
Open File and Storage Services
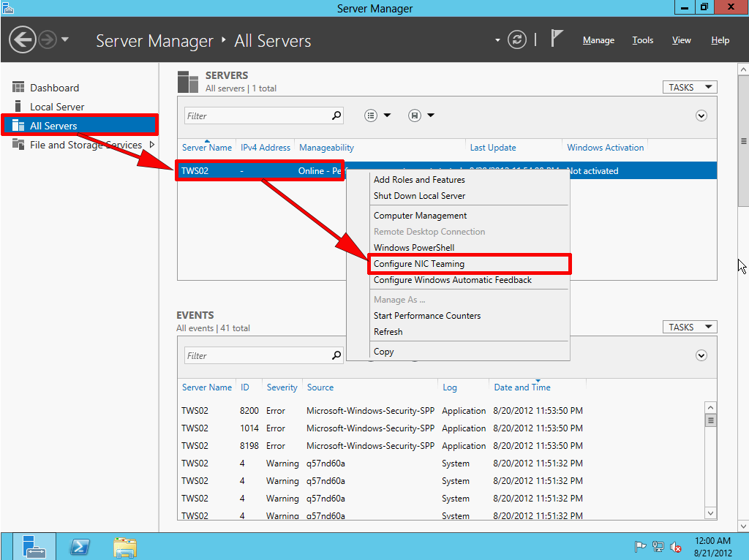coord(86,145)
